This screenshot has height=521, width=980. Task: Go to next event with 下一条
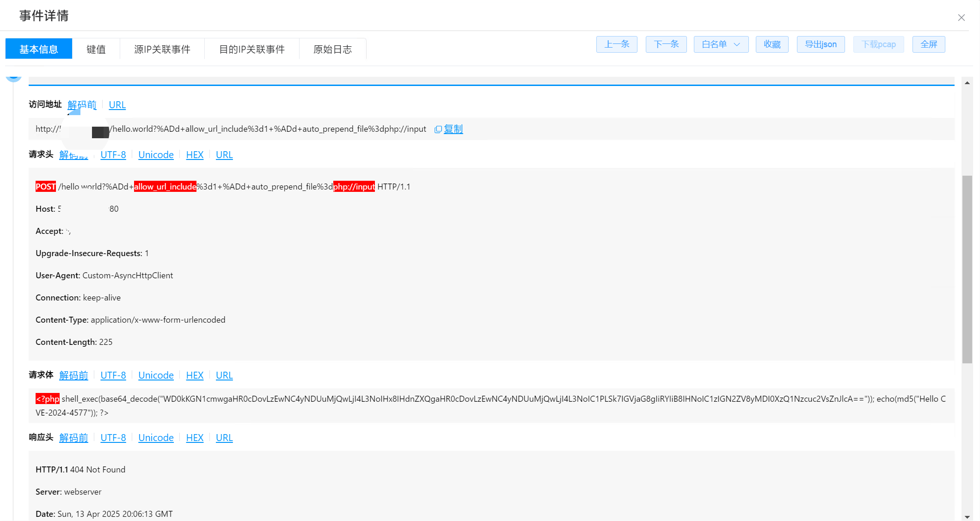tap(666, 44)
